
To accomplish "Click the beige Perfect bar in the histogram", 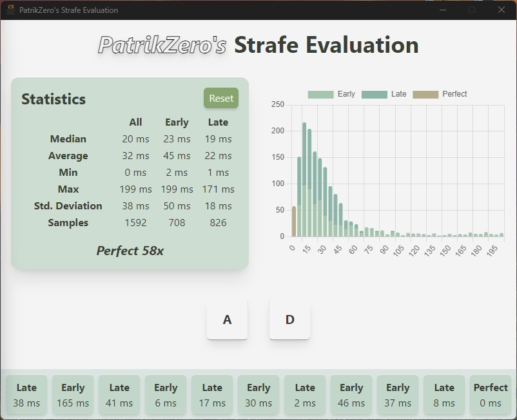I will [294, 222].
